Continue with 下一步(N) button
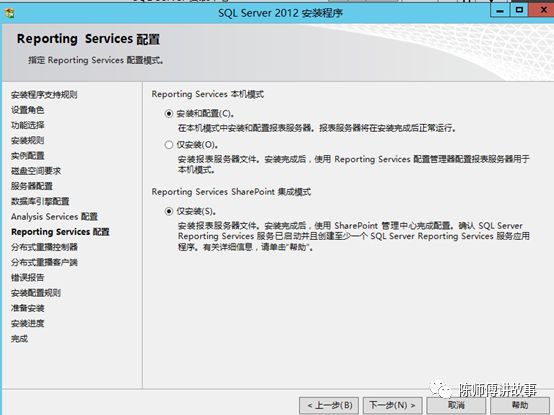Screen dimensions: 554x415 point(392,405)
